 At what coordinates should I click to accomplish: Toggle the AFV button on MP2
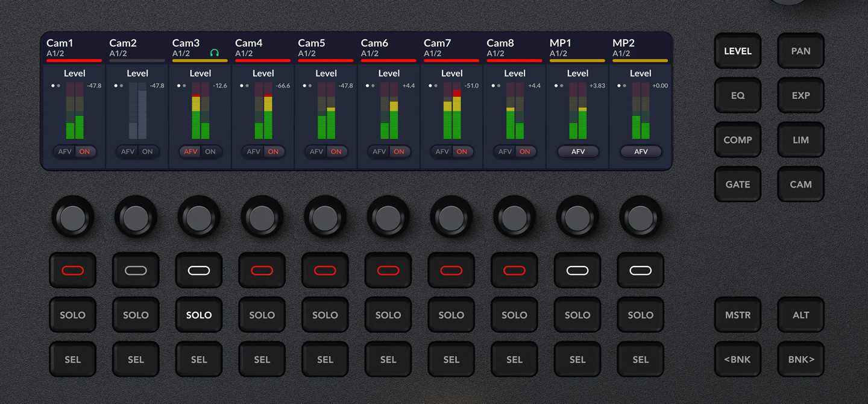[x=641, y=152]
